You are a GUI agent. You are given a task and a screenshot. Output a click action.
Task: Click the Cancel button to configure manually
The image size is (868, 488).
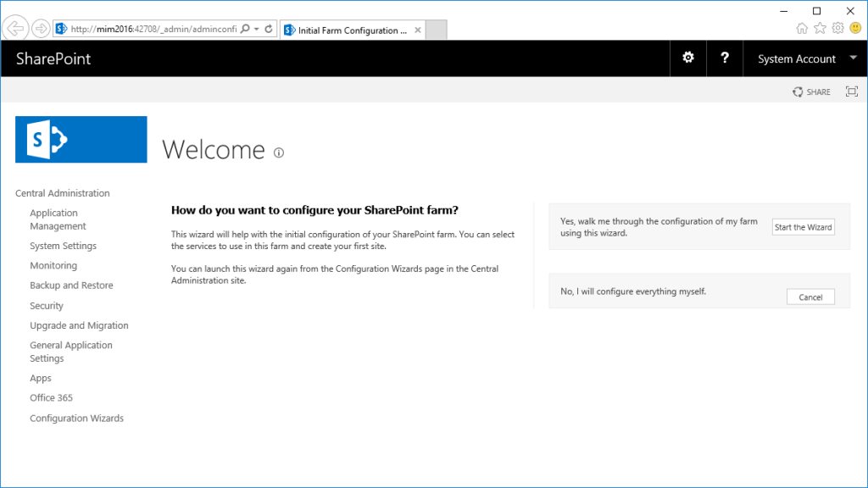click(810, 297)
